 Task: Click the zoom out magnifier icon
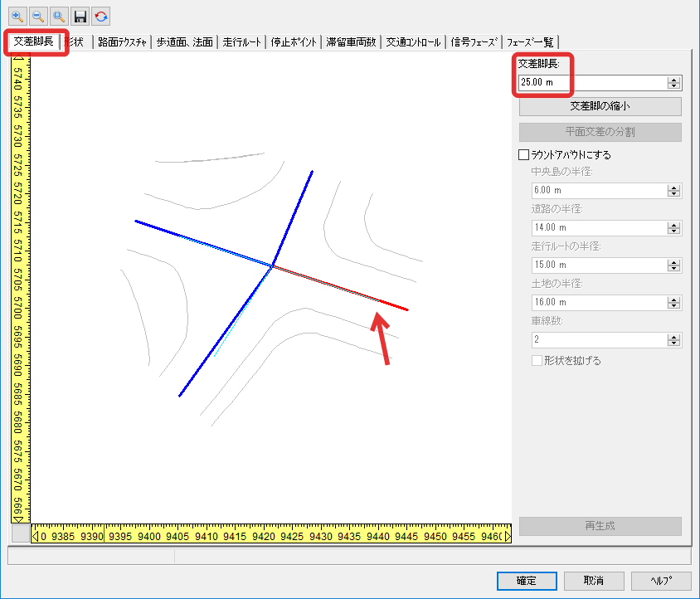click(38, 17)
